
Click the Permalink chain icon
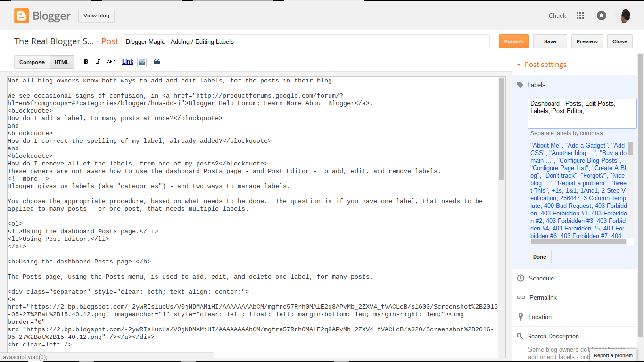[520, 297]
